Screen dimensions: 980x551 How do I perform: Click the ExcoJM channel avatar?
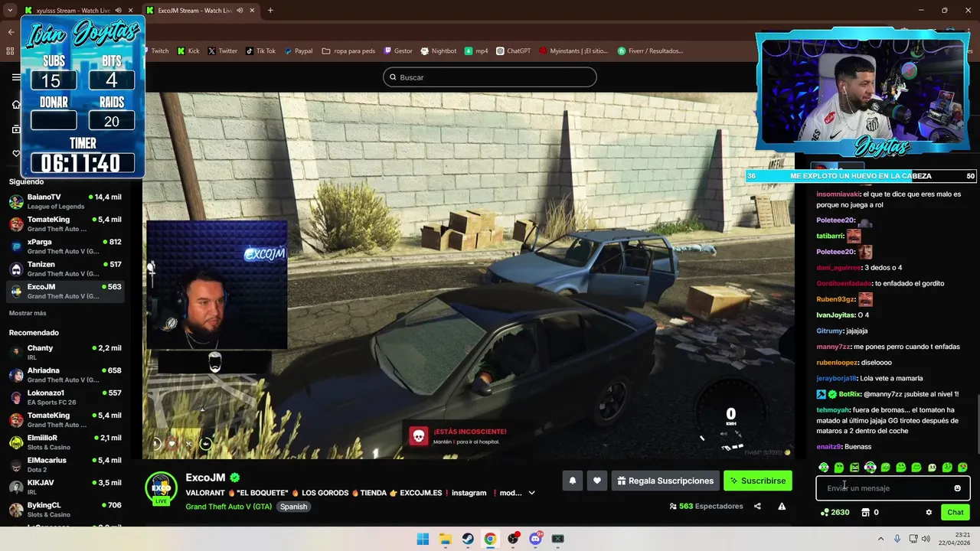[162, 487]
